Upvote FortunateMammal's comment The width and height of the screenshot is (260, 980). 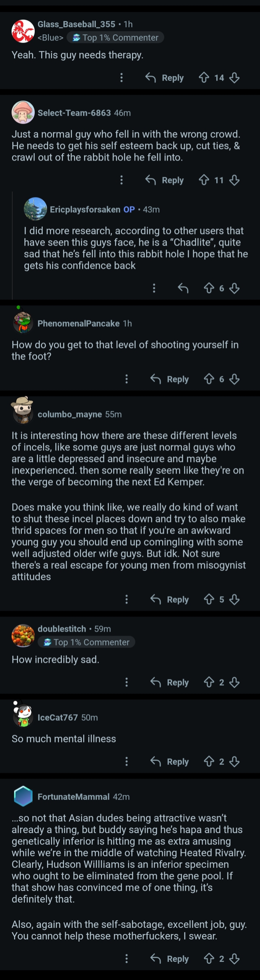pos(209,959)
